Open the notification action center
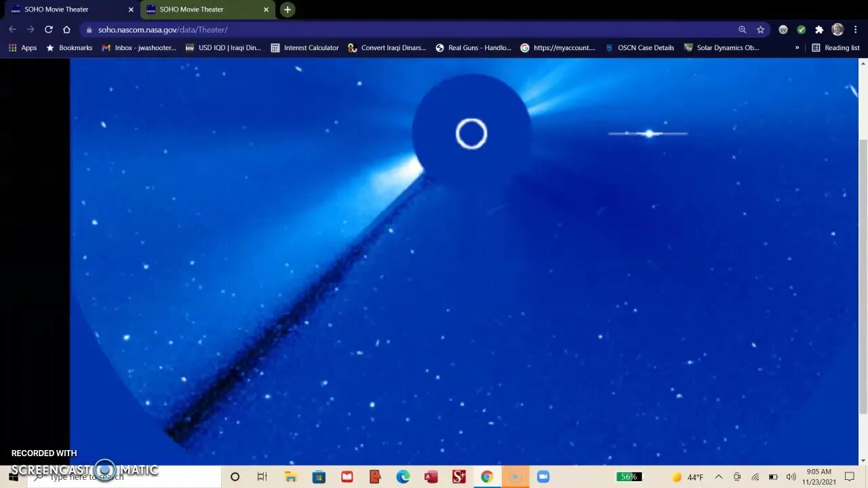This screenshot has height=488, width=868. pos(849,477)
